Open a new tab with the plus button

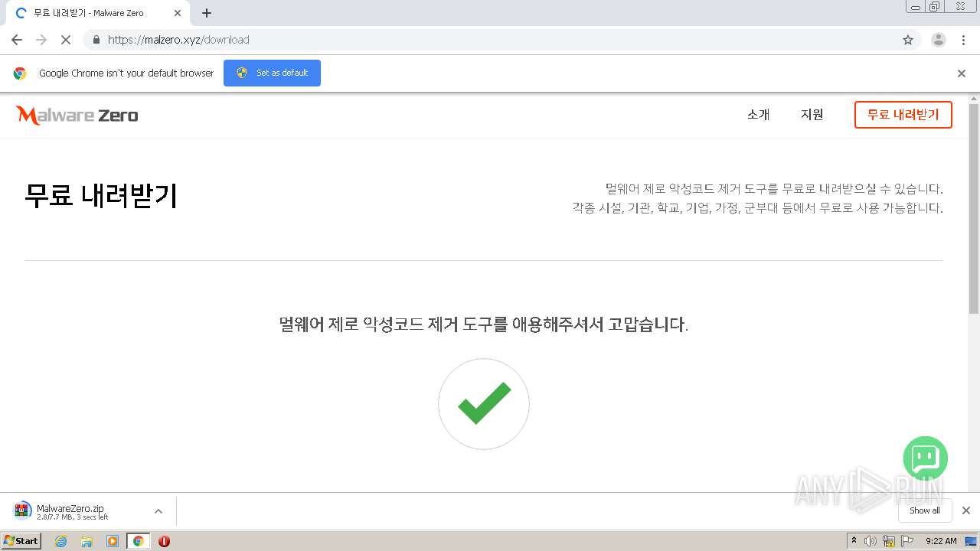(x=207, y=13)
